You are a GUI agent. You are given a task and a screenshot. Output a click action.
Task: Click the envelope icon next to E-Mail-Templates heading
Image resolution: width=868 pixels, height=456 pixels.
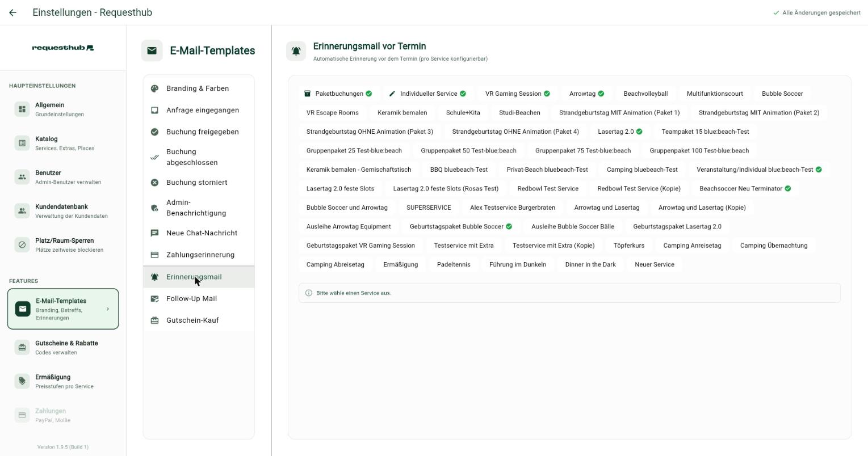(x=152, y=50)
